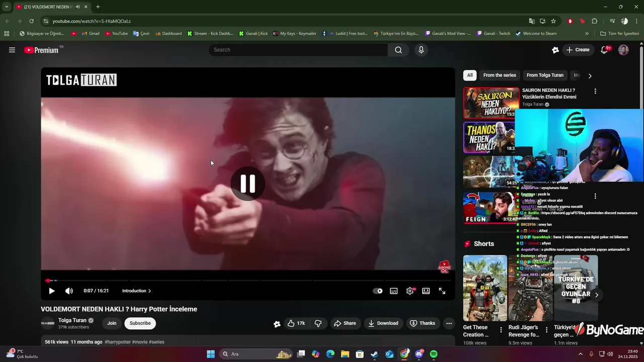This screenshot has width=644, height=362.
Task: Select the From Tolga Turan chip
Action: pyautogui.click(x=545, y=75)
